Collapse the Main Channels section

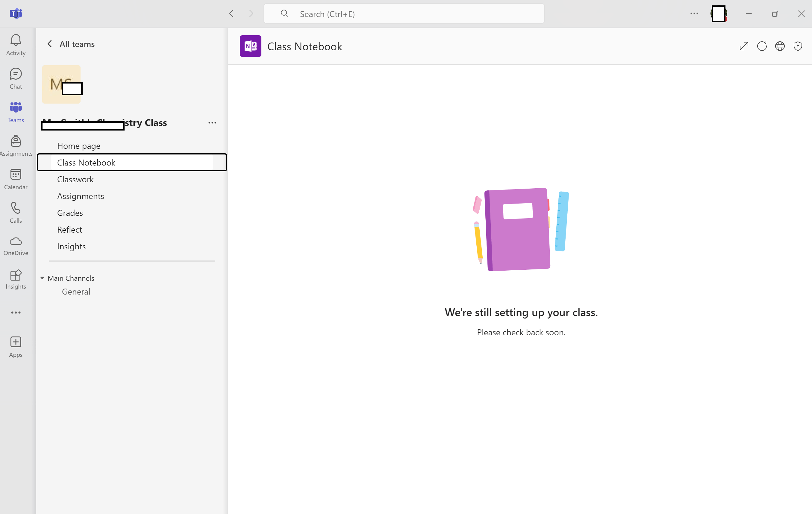(43, 278)
